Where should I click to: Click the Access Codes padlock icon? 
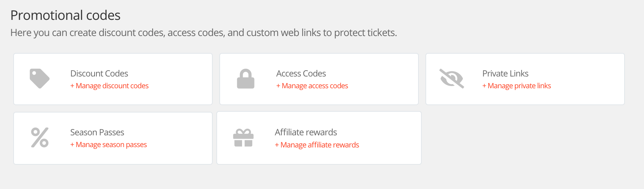(x=245, y=79)
